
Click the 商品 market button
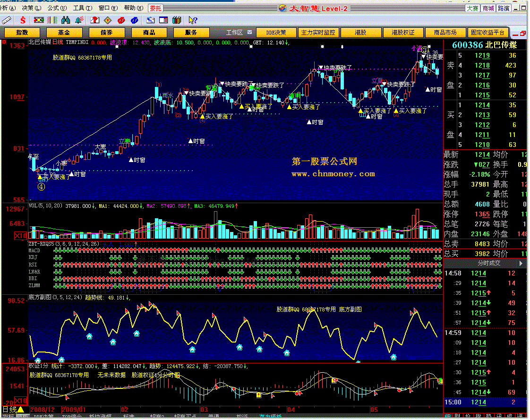pyautogui.click(x=149, y=33)
